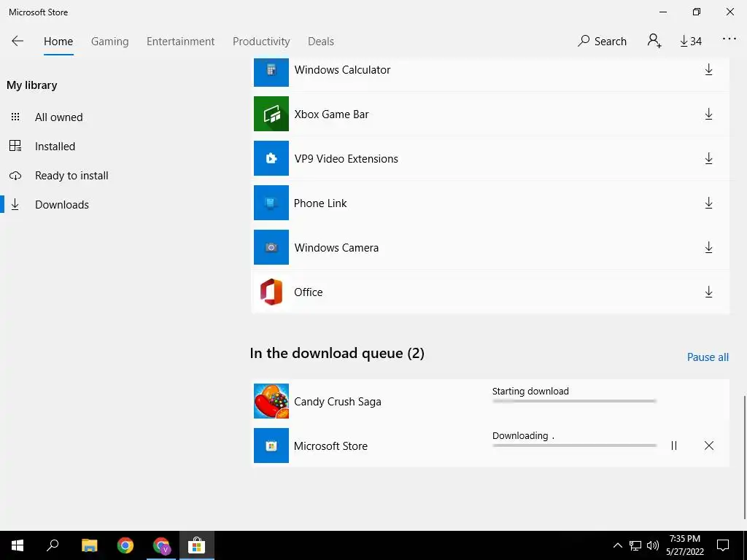Switch to the Entertainment tab
Viewport: 747px width, 560px height.
click(181, 42)
